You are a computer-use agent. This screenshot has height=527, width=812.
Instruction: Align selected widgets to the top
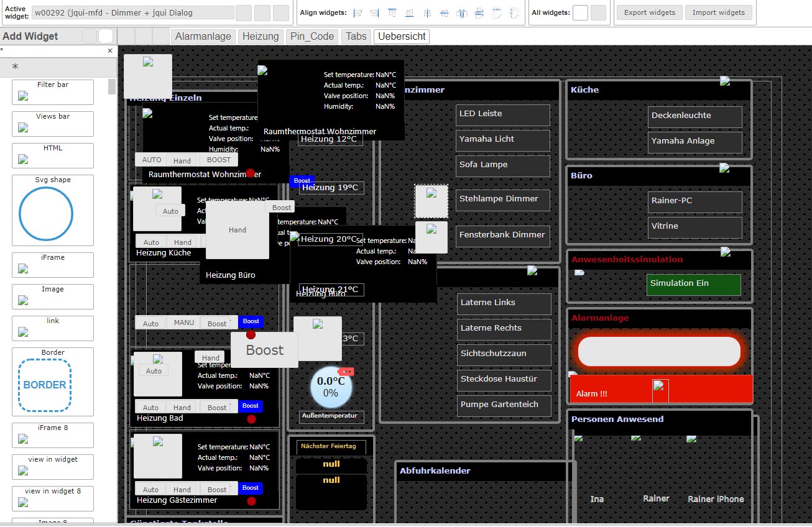pos(392,12)
